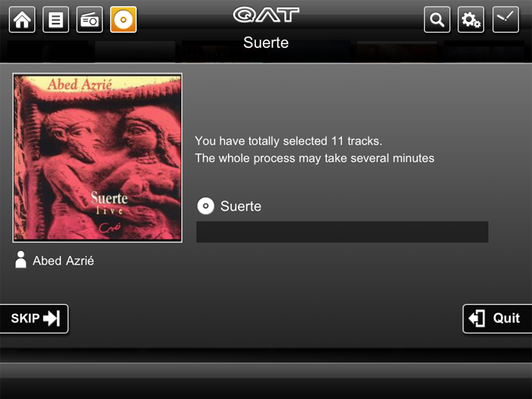Click the Suerte title in the header

266,43
